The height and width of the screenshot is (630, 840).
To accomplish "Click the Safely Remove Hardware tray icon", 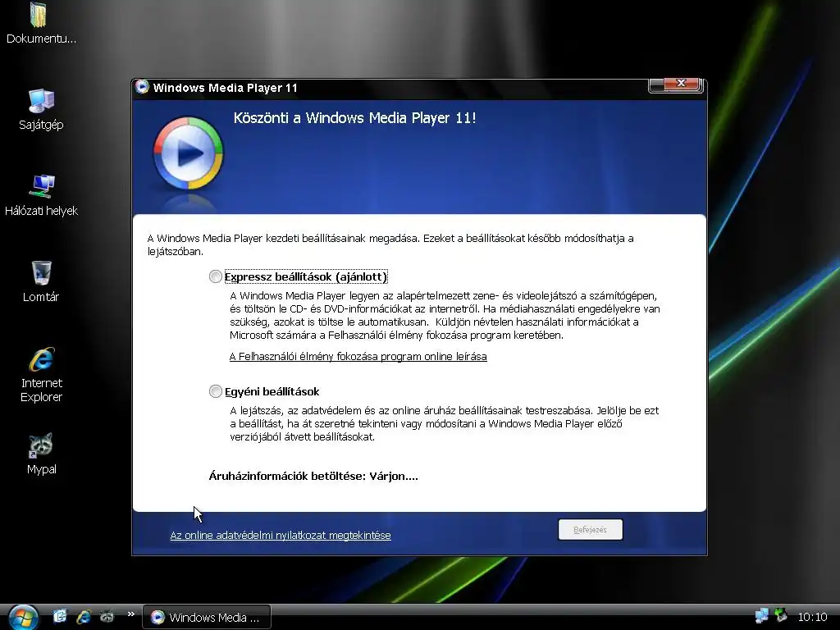I will pos(781,615).
